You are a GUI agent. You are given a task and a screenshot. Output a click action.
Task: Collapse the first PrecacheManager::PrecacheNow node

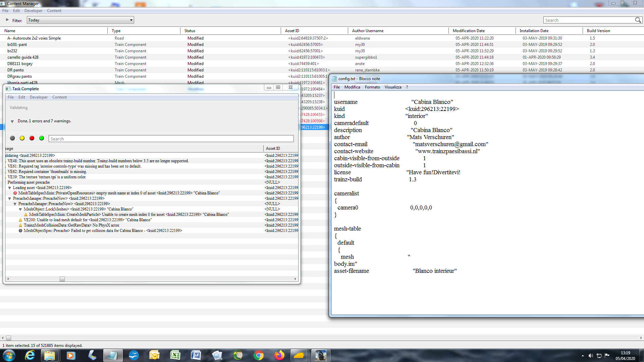[x=10, y=198]
